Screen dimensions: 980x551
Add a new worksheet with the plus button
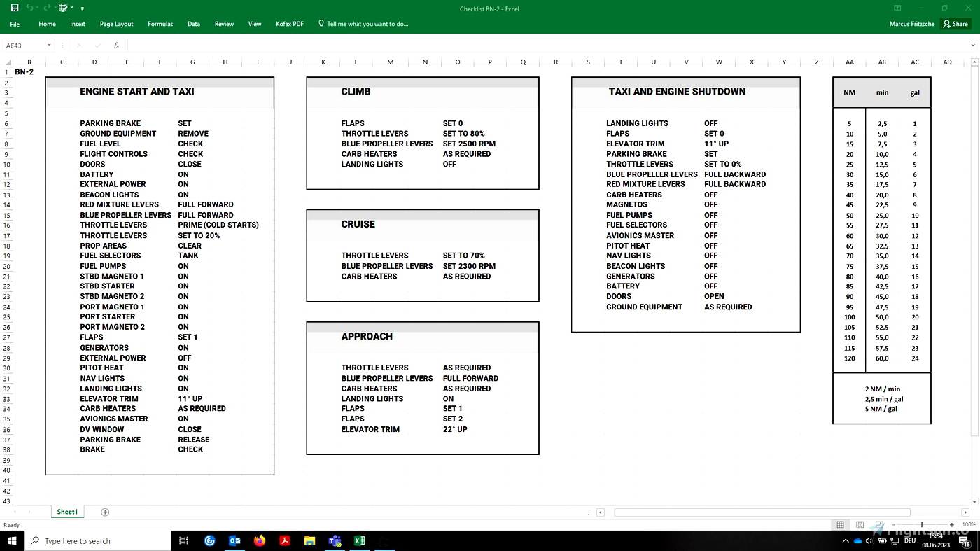(105, 512)
